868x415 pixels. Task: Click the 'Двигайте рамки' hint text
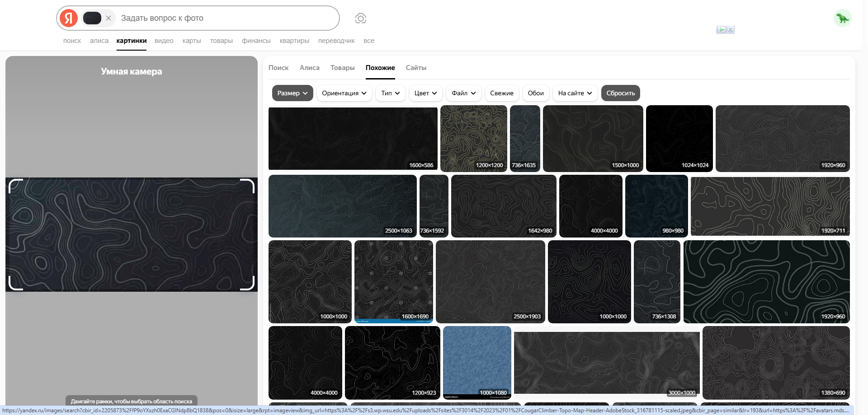coord(132,401)
